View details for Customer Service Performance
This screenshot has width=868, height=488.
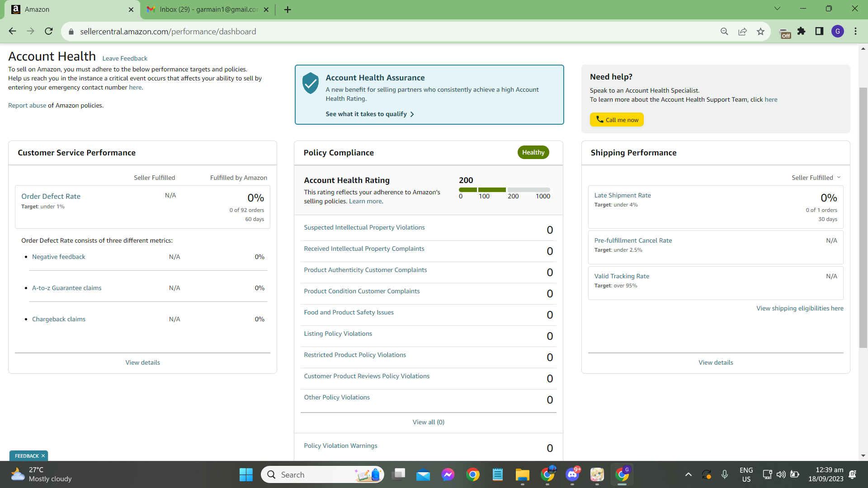pos(143,362)
